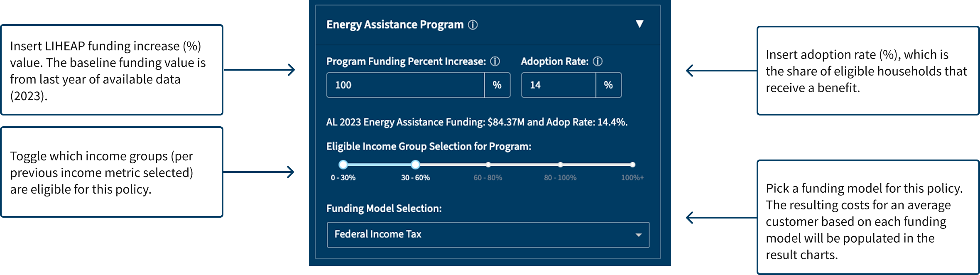Screen dimensions: 980x275
Task: Click the 100%+ label under the slider
Action: point(633,178)
